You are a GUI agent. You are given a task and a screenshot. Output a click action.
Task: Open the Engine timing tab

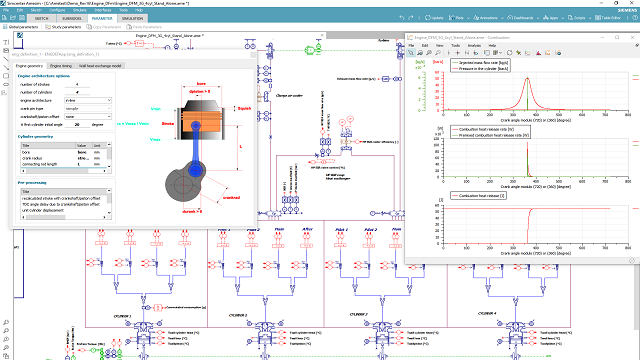click(61, 66)
